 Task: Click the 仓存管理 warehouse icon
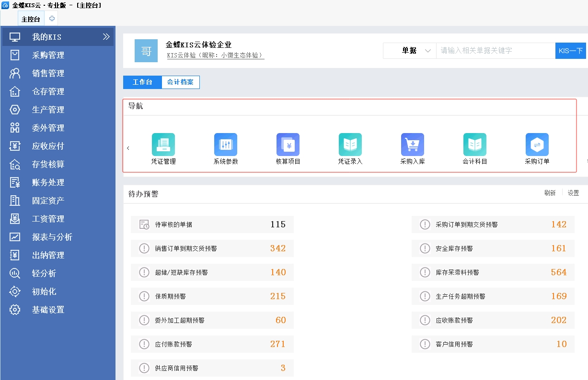tap(15, 91)
